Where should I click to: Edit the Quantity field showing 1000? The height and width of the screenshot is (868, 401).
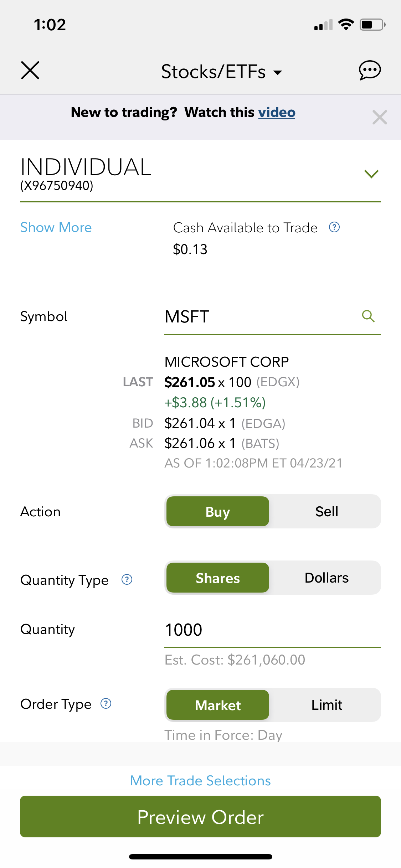[x=272, y=630]
